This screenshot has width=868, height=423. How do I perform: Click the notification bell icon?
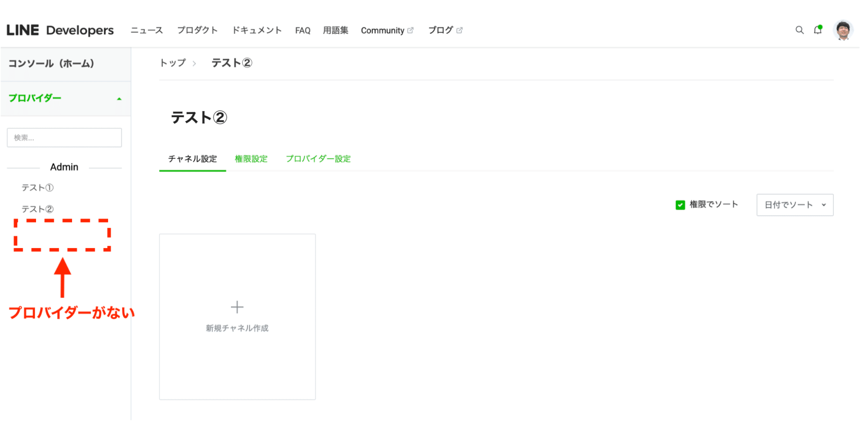(818, 30)
